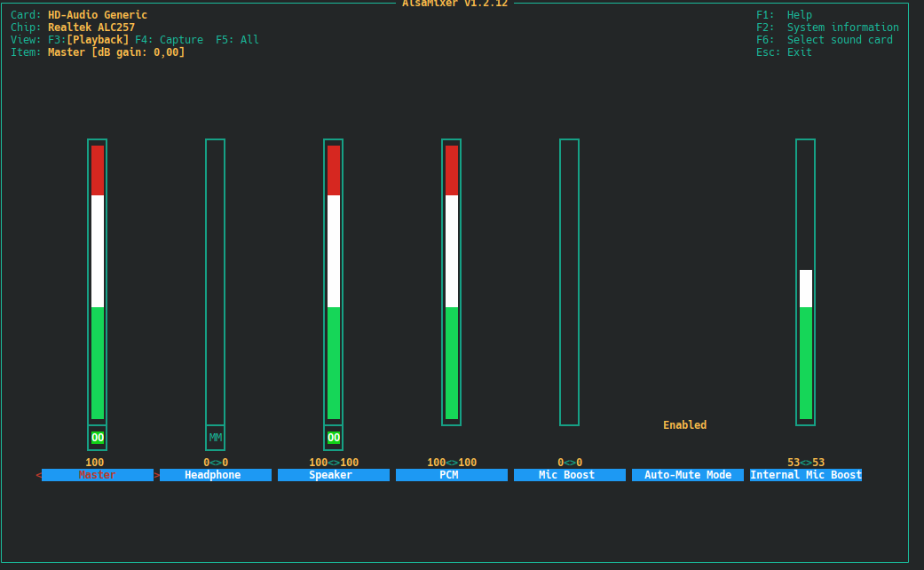Adjust the Speaker volume bar

(334, 281)
